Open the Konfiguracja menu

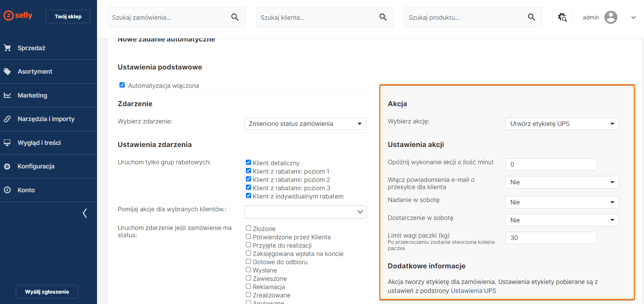pos(36,166)
